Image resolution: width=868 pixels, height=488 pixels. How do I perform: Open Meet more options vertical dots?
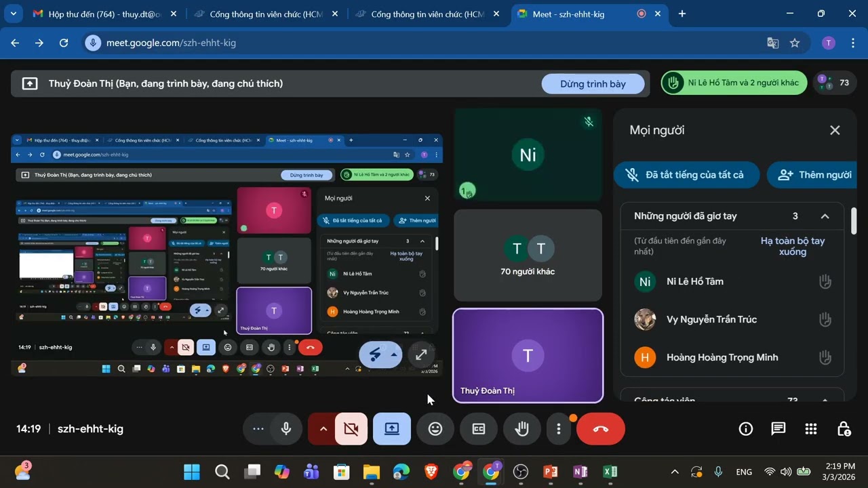[559, 429]
